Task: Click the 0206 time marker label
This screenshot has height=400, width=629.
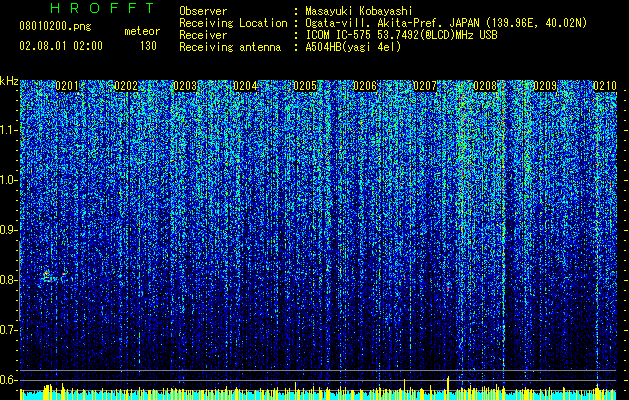Action: tap(365, 86)
